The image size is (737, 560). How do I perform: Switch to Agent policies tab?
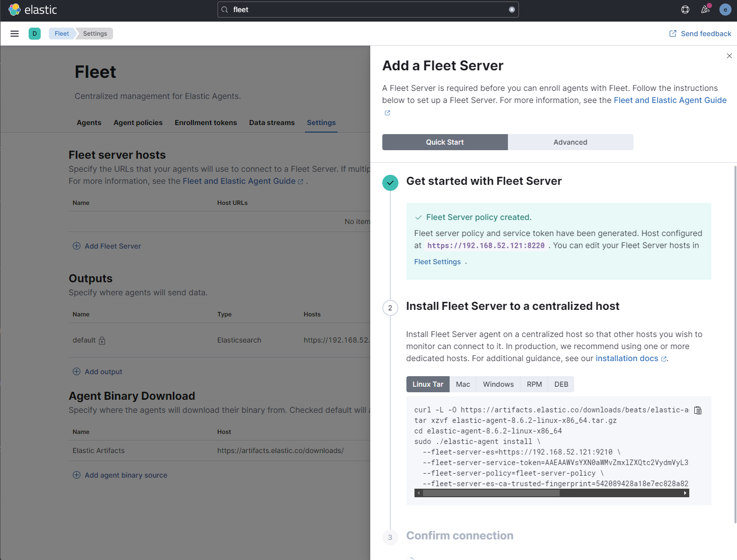click(138, 123)
